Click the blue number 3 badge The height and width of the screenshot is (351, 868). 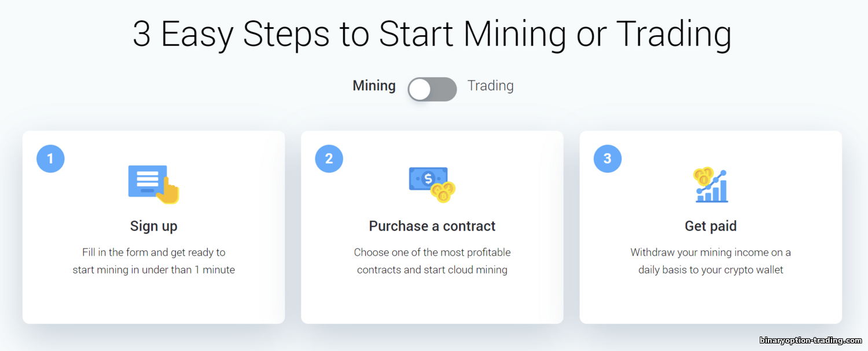pyautogui.click(x=608, y=158)
